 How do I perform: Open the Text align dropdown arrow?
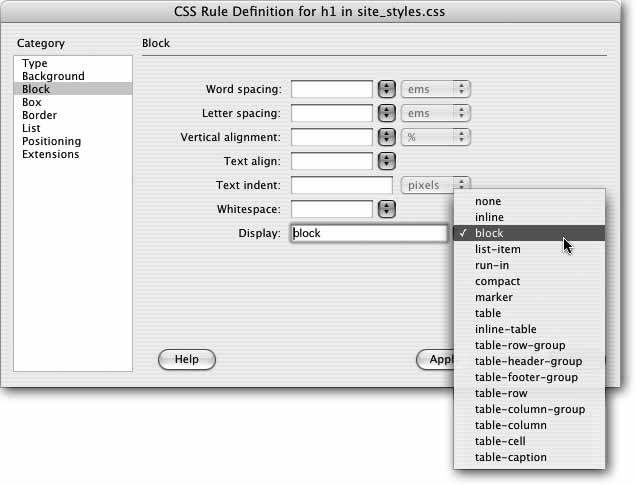387,161
